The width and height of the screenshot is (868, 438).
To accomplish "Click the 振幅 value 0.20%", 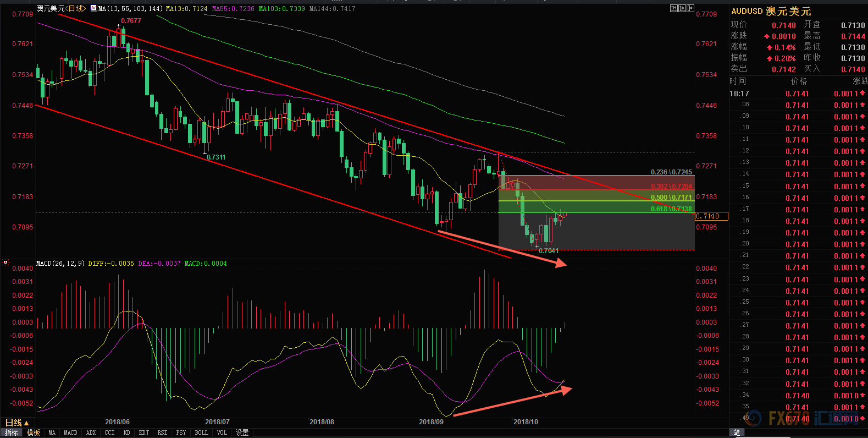I will (x=785, y=58).
